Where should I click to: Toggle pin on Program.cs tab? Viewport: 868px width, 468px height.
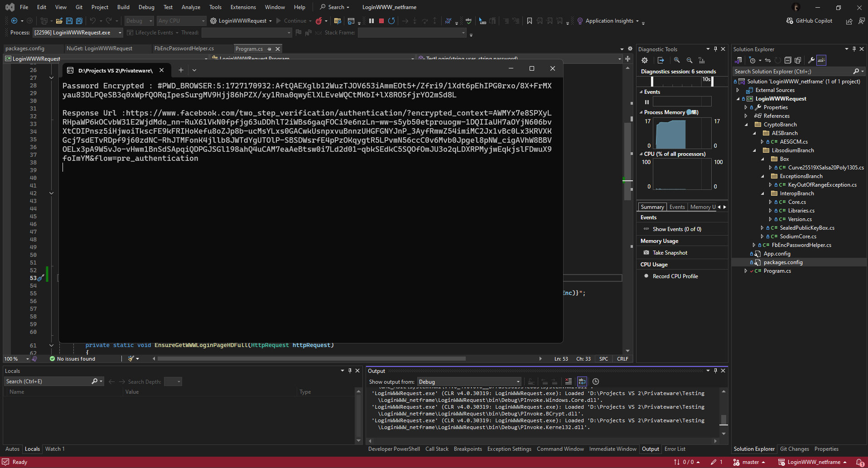tap(270, 49)
